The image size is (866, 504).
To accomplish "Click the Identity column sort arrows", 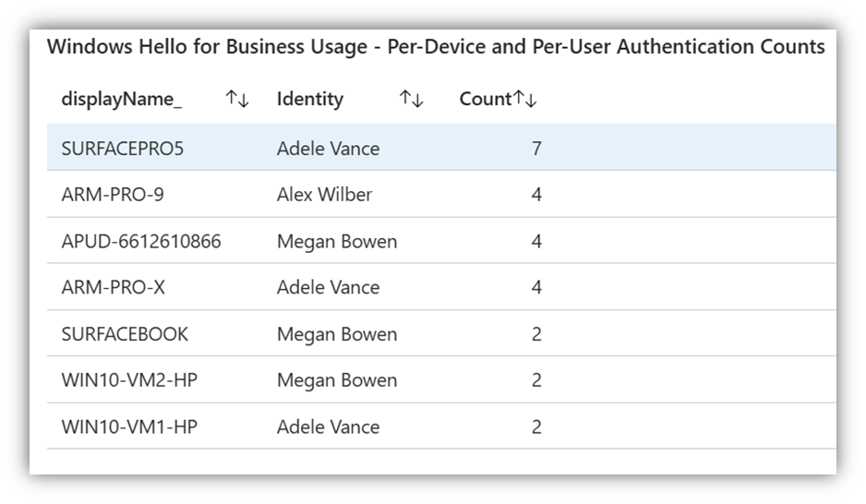I will (411, 100).
